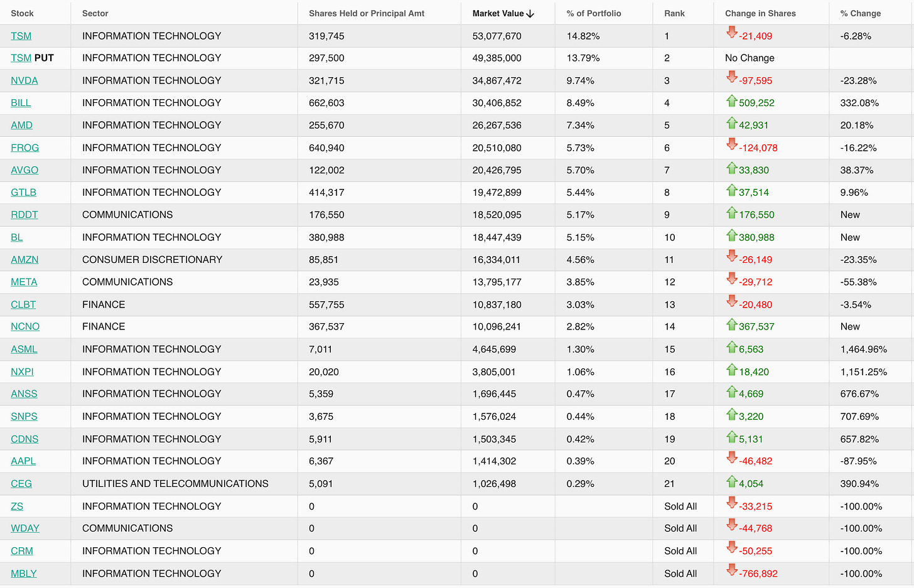Open the BILL stock link
The width and height of the screenshot is (914, 588).
point(21,103)
